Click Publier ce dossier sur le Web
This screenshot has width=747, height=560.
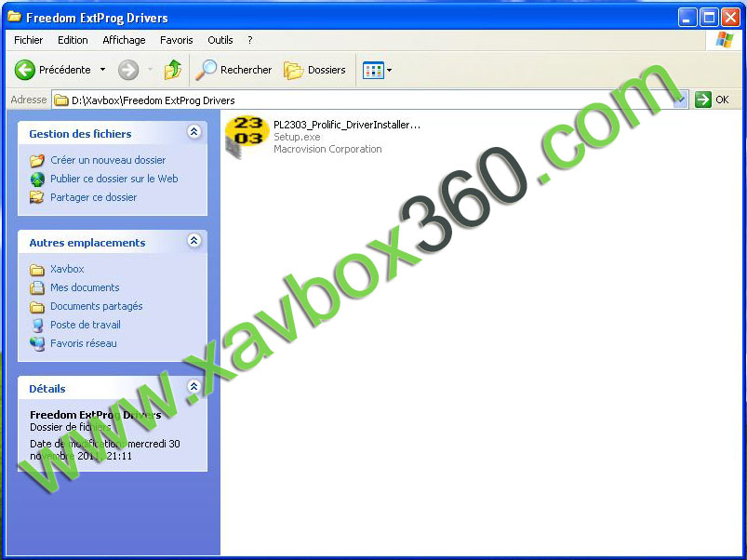(114, 179)
